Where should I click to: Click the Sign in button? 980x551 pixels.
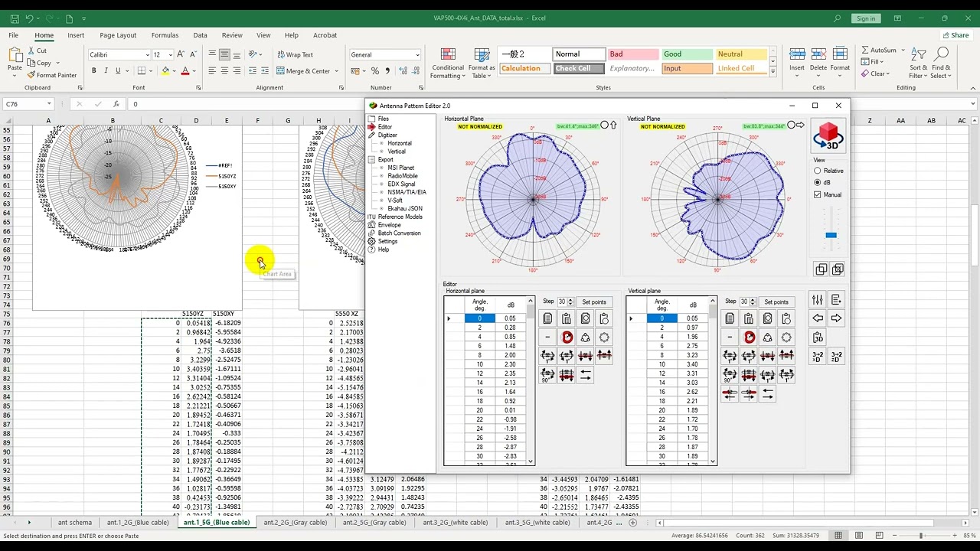(866, 18)
